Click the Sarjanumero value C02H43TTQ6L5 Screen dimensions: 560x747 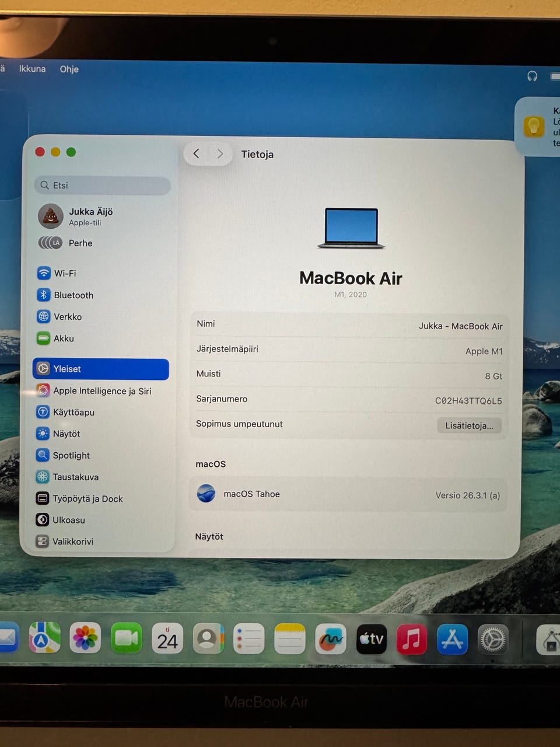click(x=468, y=401)
